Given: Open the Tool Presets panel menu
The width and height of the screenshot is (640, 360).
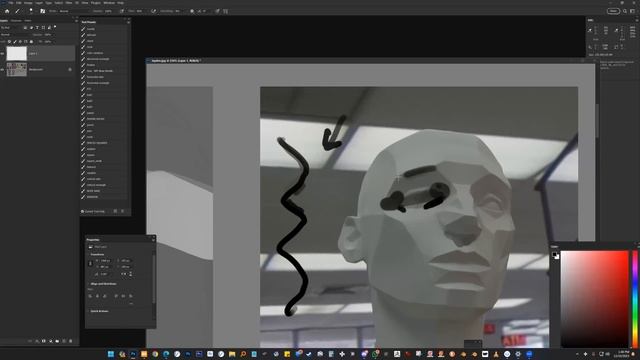Looking at the screenshot, I should point(128,22).
